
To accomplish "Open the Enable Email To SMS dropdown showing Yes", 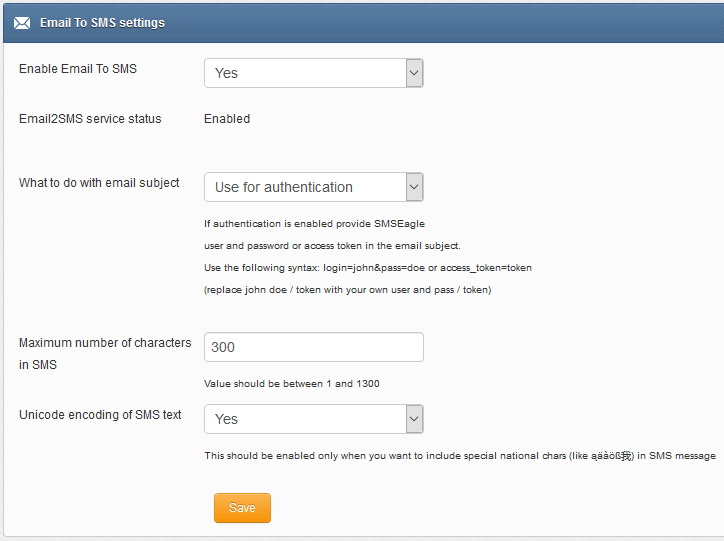I will coord(314,73).
